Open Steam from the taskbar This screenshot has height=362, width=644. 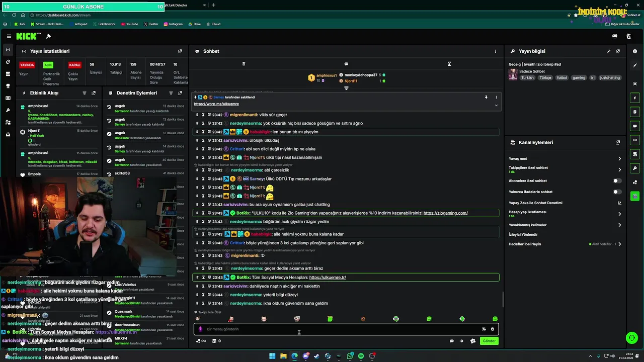(x=316, y=356)
